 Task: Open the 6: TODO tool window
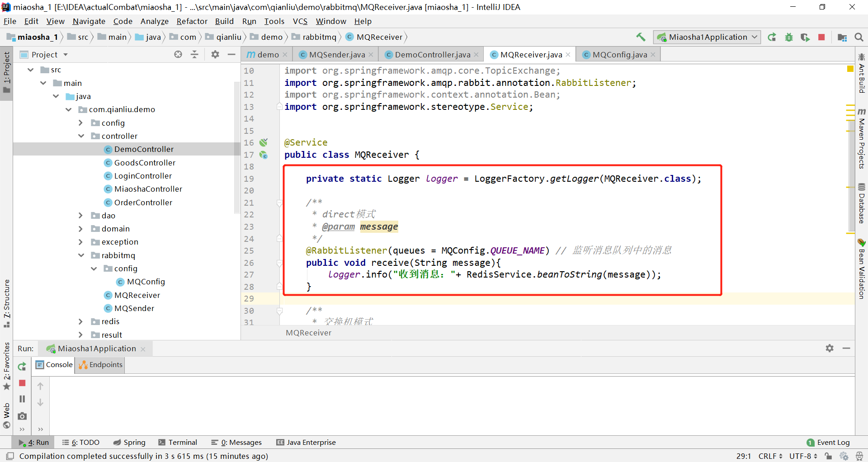coord(81,442)
